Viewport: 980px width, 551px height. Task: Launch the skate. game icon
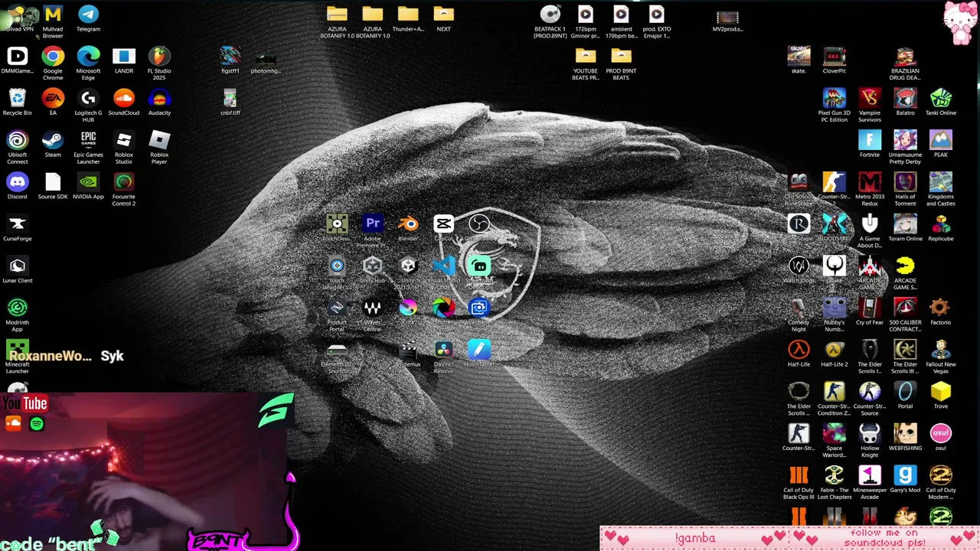point(799,56)
